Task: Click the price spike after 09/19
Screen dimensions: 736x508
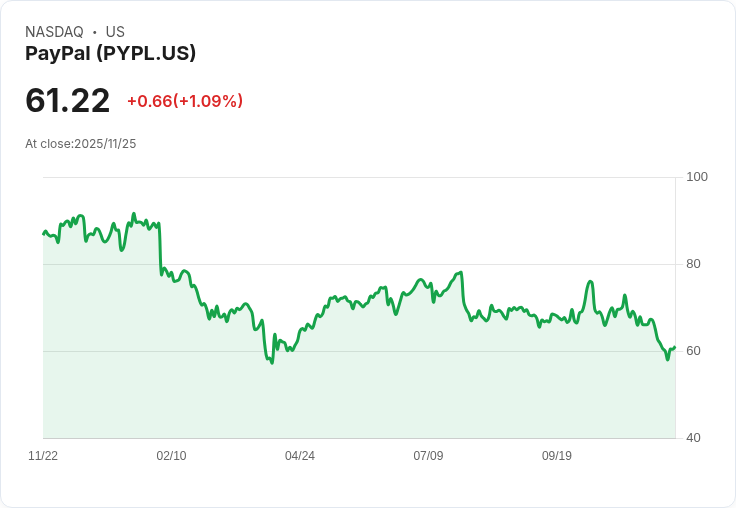Action: 590,282
